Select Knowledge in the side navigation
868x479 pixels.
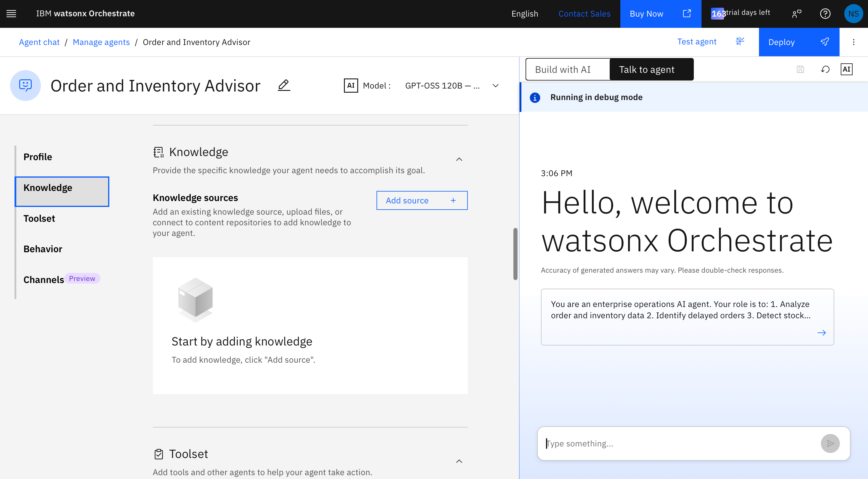(62, 192)
